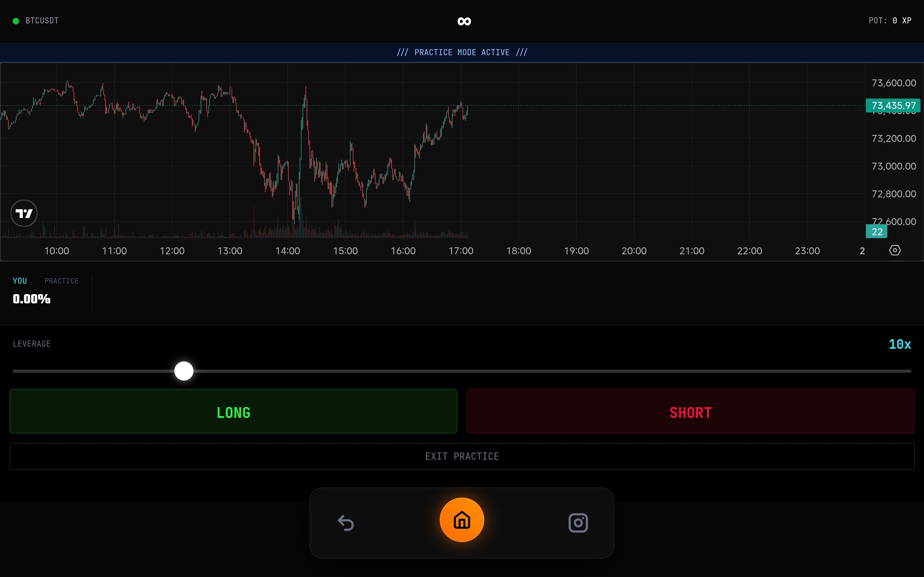Viewport: 924px width, 577px height.
Task: Click the 73,000.00 price axis label
Action: pos(893,166)
